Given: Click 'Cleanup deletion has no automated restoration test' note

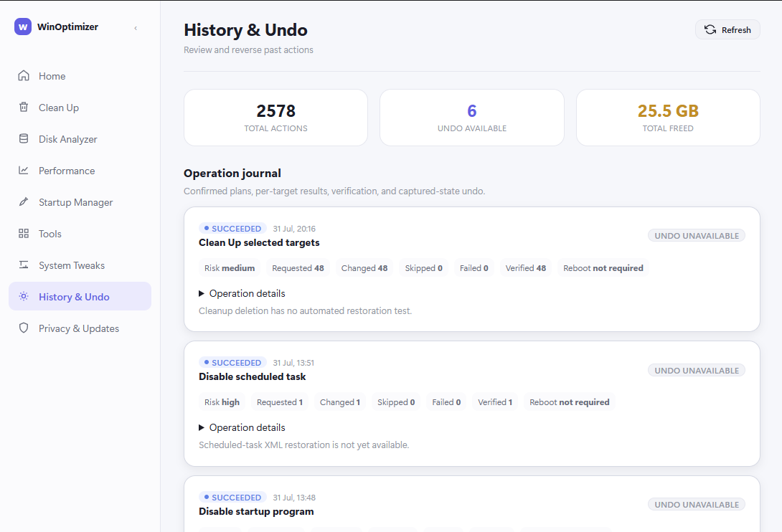Looking at the screenshot, I should pyautogui.click(x=305, y=310).
